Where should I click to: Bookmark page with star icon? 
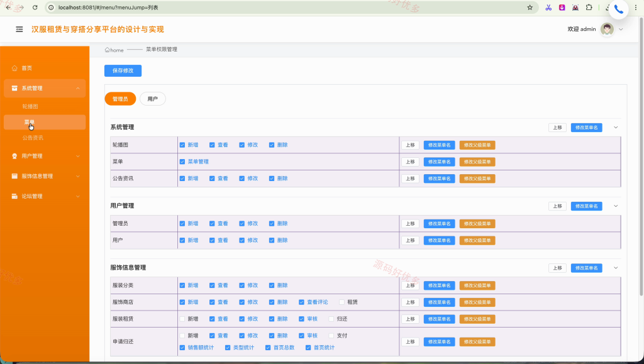pos(530,8)
